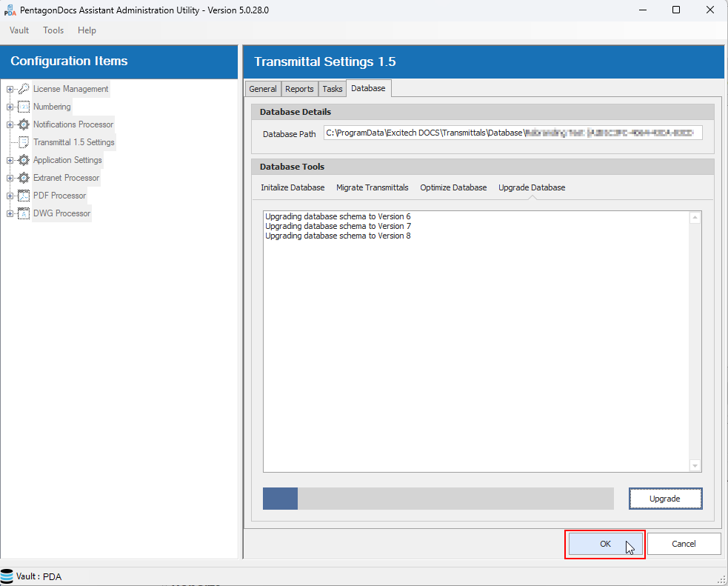Viewport: 728px width, 586px height.
Task: Click the DWG Processor icon
Action: point(24,213)
